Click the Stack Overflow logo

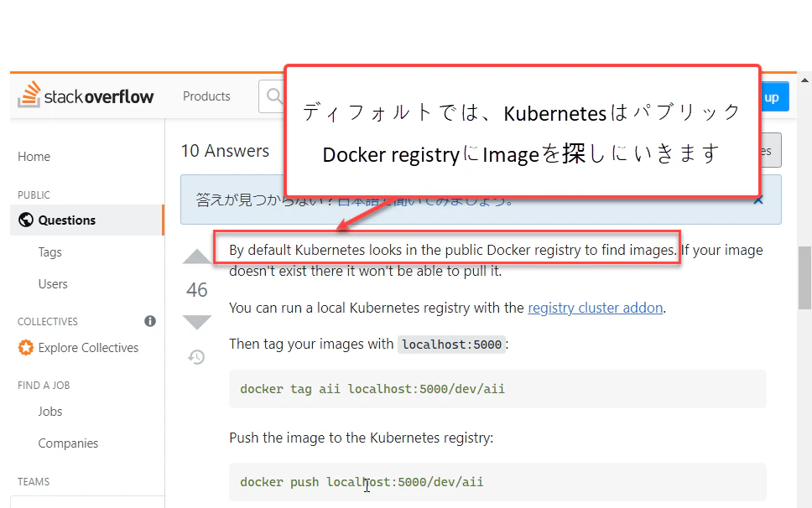pos(86,96)
